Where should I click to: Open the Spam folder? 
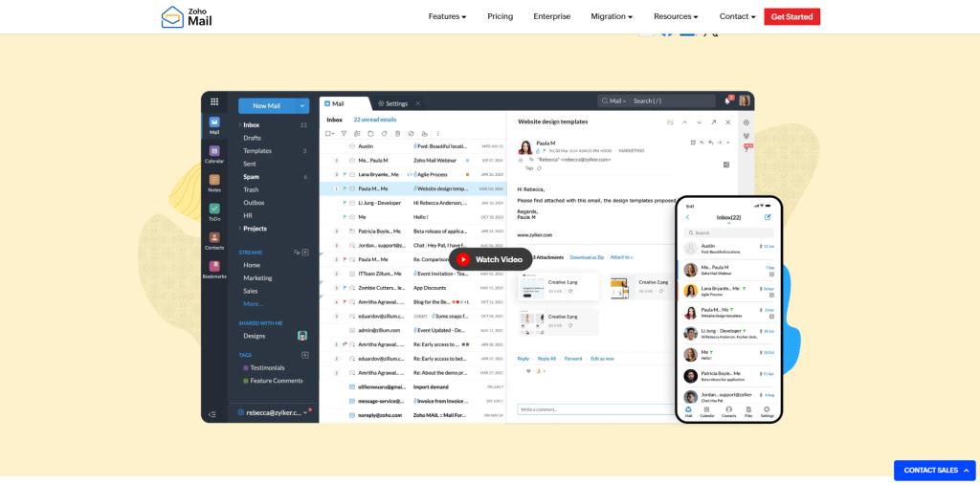252,177
